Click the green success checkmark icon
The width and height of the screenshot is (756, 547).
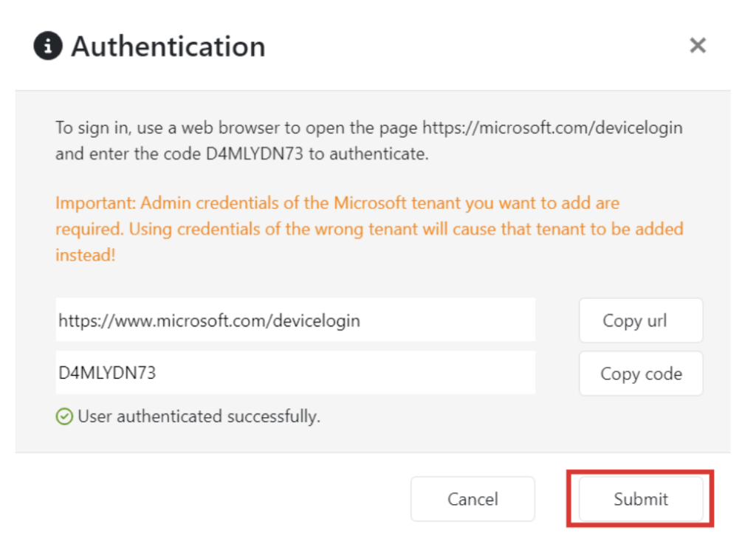pos(64,417)
